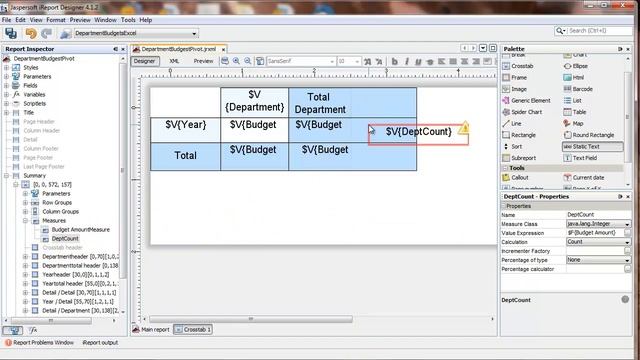The height and width of the screenshot is (360, 640).
Task: Click the Value Expression editor button
Action: (627, 233)
